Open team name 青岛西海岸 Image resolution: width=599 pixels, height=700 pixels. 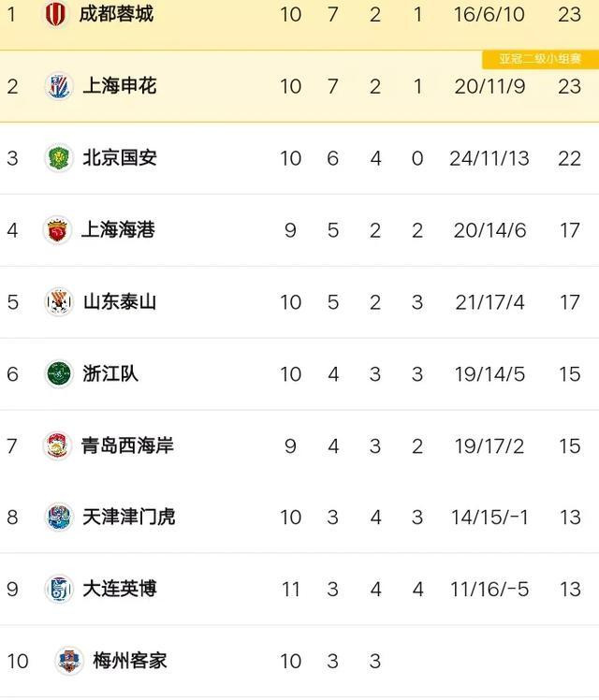pyautogui.click(x=127, y=445)
